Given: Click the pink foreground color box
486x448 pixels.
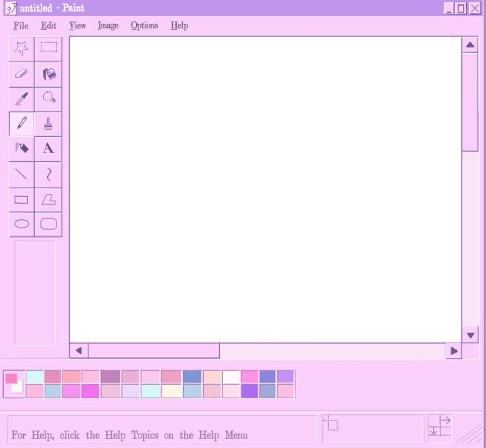Looking at the screenshot, I should (x=12, y=379).
